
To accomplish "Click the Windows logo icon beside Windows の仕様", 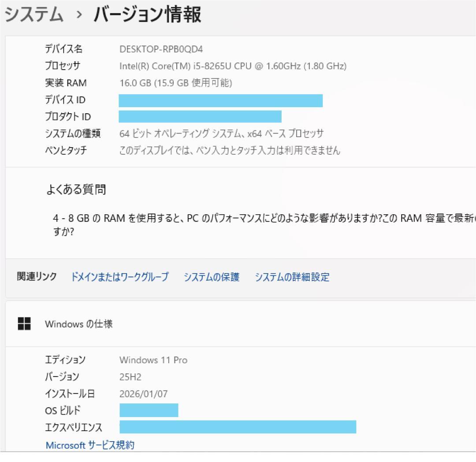I will tap(24, 324).
